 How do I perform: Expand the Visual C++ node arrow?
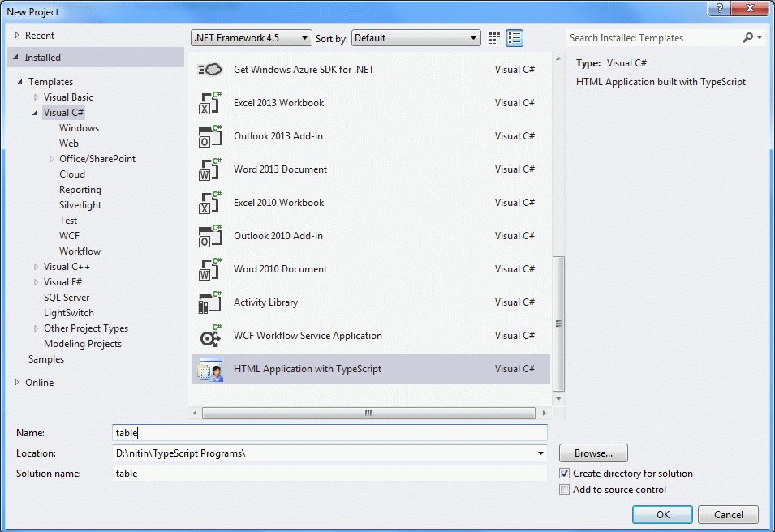(x=36, y=267)
